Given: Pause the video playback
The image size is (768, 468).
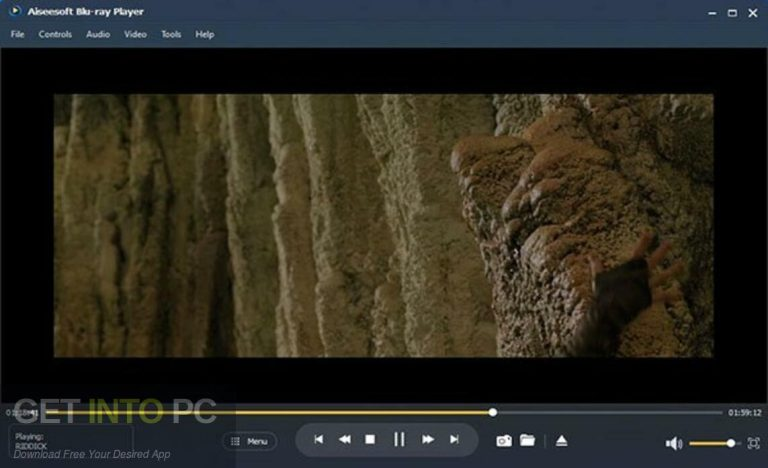Looking at the screenshot, I should click(x=399, y=440).
